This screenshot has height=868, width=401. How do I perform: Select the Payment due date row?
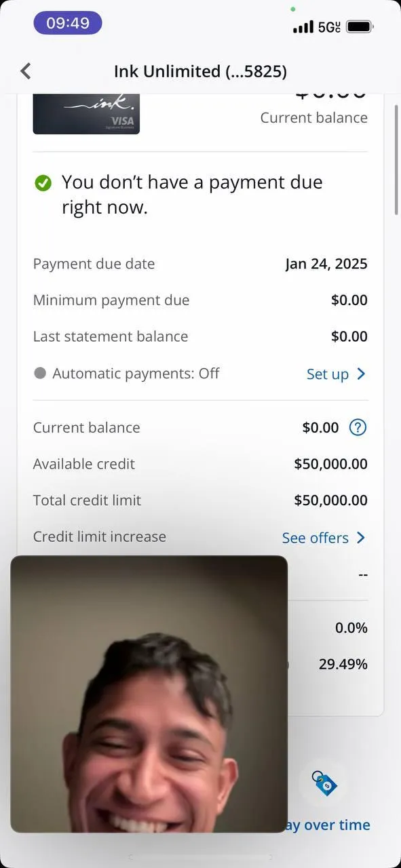click(x=200, y=264)
